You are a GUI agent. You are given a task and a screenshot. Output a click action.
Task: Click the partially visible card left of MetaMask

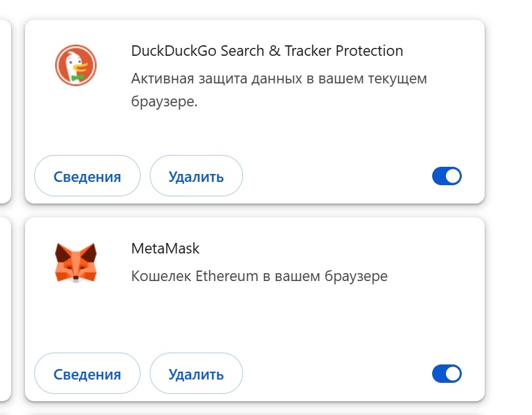pyautogui.click(x=5, y=309)
